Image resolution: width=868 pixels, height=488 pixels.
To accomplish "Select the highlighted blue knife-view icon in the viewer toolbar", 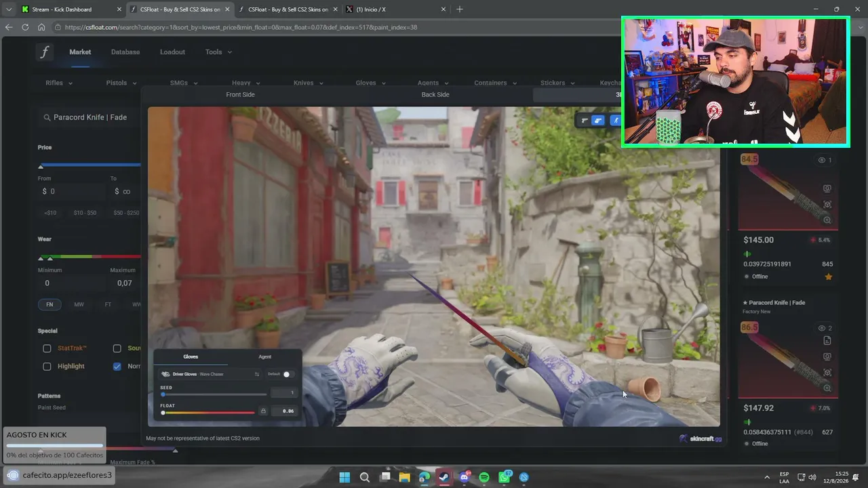I will coord(598,121).
